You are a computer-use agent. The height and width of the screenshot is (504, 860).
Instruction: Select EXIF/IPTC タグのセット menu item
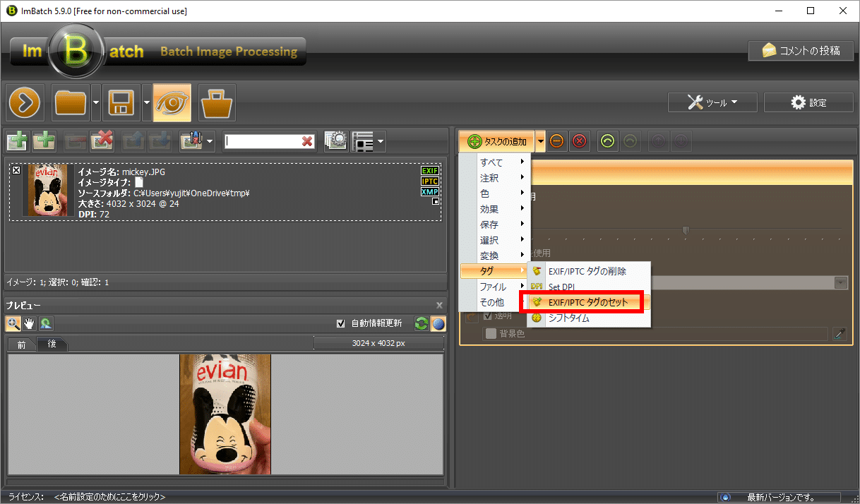tap(587, 302)
